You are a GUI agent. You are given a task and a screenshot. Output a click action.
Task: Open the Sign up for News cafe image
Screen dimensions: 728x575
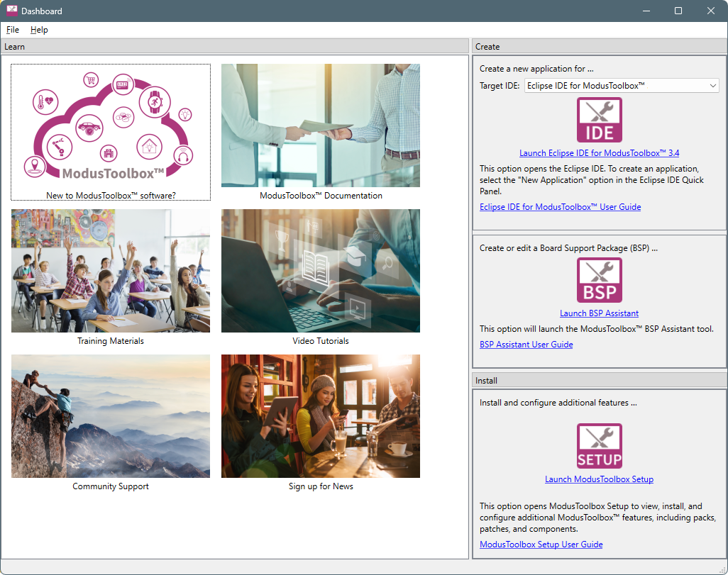click(x=320, y=415)
